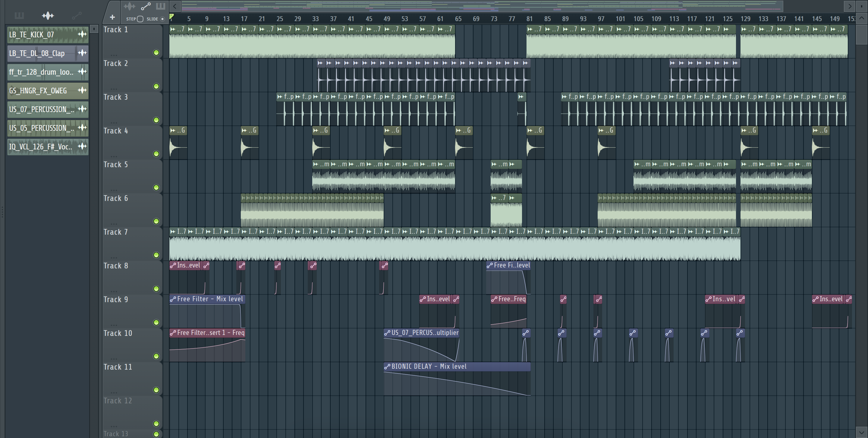Viewport: 868px width, 438px height.
Task: Focus pattern clips in playlist header
Action: click(160, 6)
